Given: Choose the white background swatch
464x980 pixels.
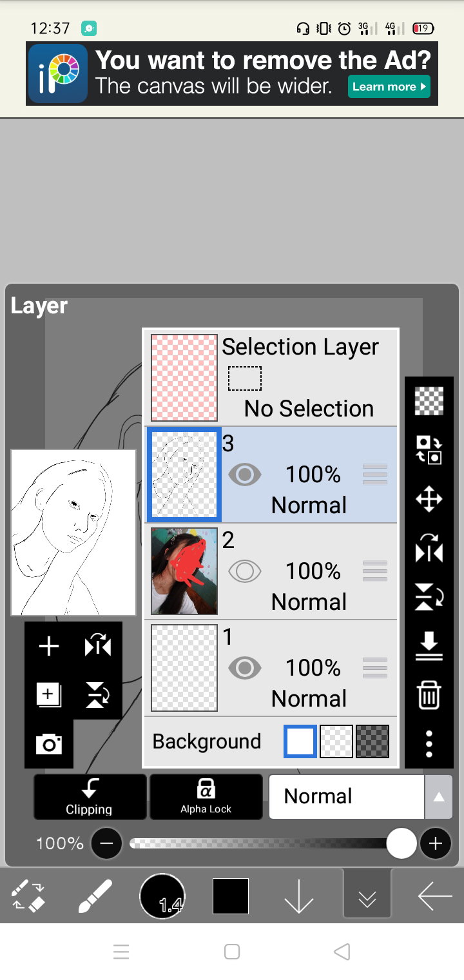Looking at the screenshot, I should 300,741.
